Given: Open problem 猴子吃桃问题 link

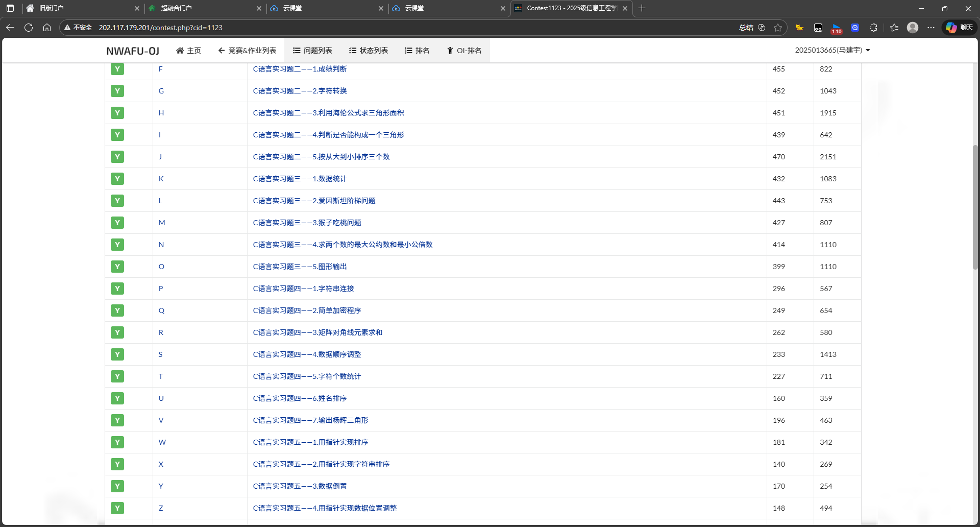Looking at the screenshot, I should point(307,223).
